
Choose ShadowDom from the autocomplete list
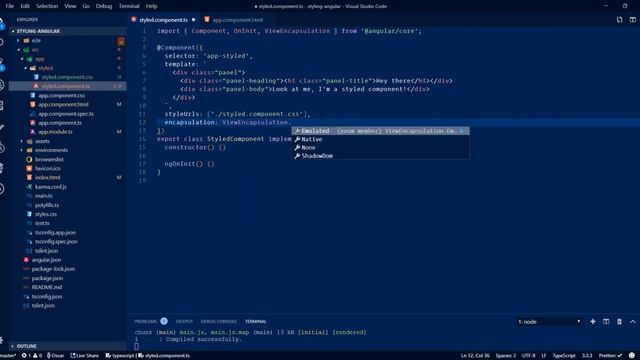pos(380,156)
